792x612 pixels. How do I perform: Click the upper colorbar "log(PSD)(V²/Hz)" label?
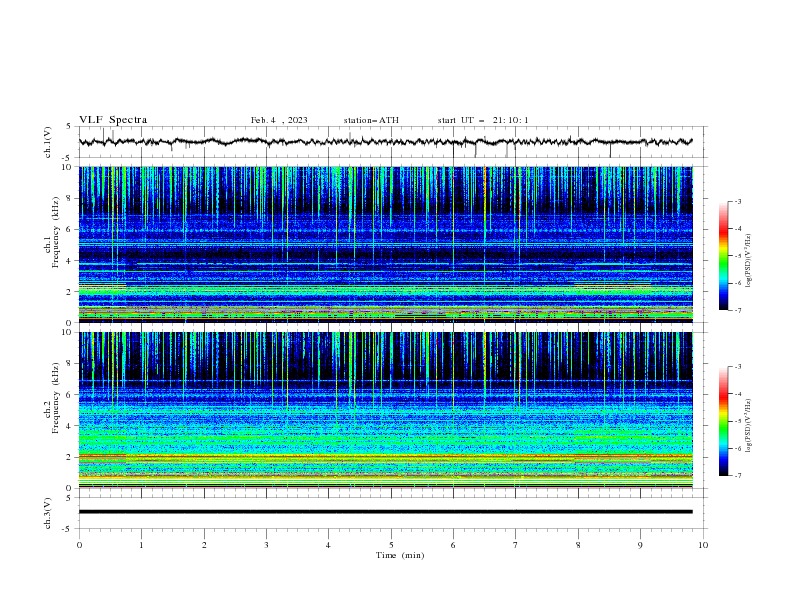(x=749, y=261)
